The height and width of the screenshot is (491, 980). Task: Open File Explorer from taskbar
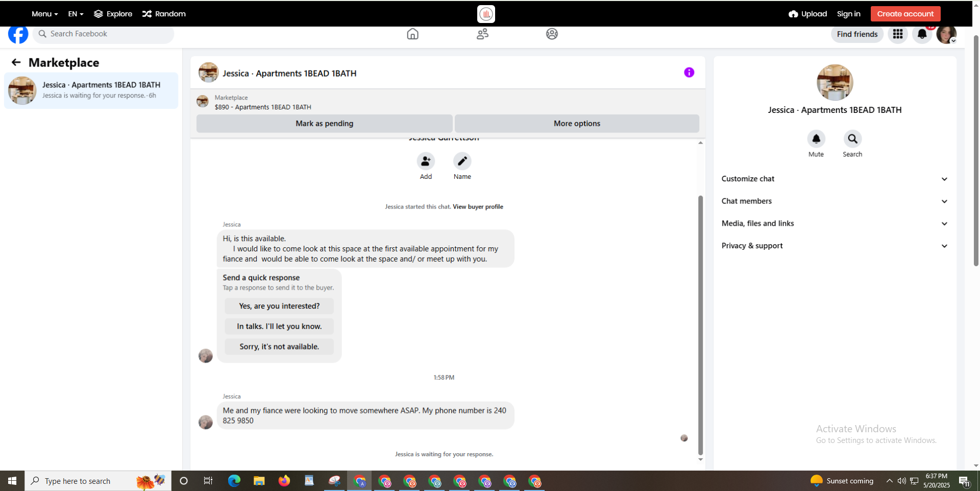point(259,481)
